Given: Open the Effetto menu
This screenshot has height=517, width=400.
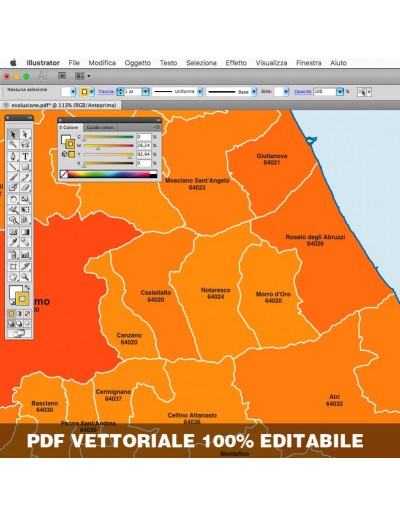Looking at the screenshot, I should [236, 63].
